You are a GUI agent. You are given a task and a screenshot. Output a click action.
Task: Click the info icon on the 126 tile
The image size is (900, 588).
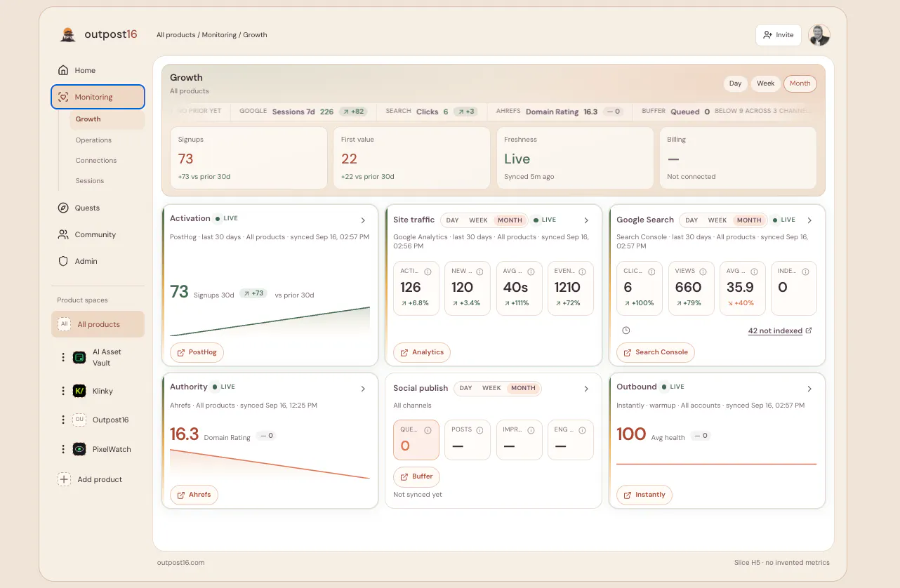pos(428,272)
